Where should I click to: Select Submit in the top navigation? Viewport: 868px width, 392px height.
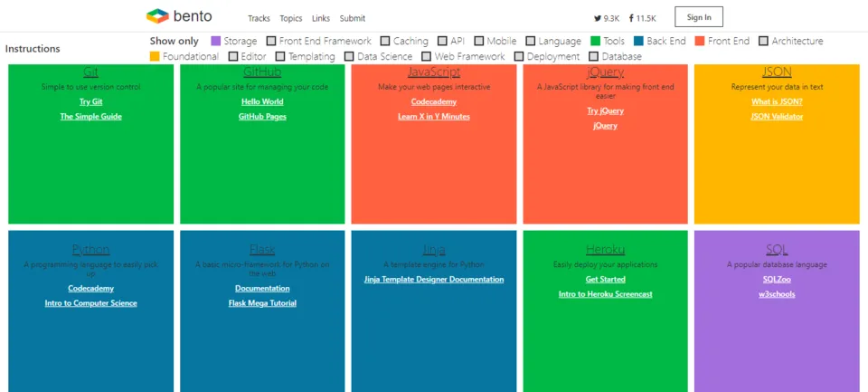pyautogui.click(x=353, y=18)
